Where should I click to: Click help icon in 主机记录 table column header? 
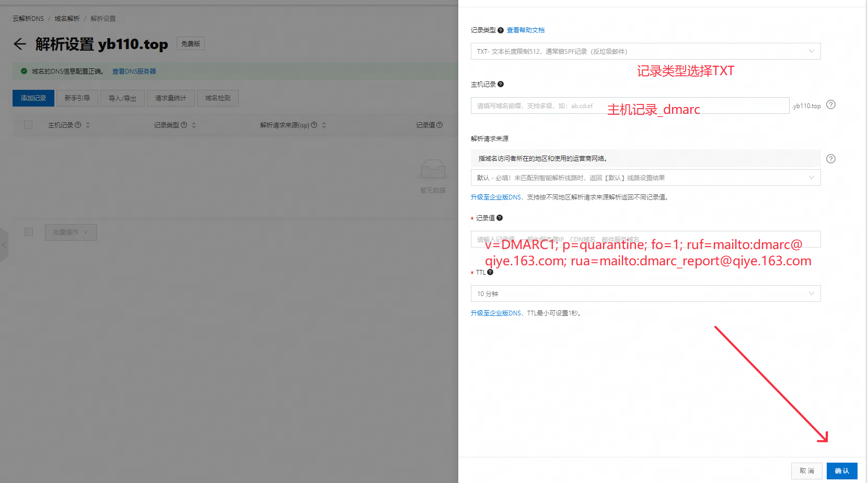click(78, 125)
